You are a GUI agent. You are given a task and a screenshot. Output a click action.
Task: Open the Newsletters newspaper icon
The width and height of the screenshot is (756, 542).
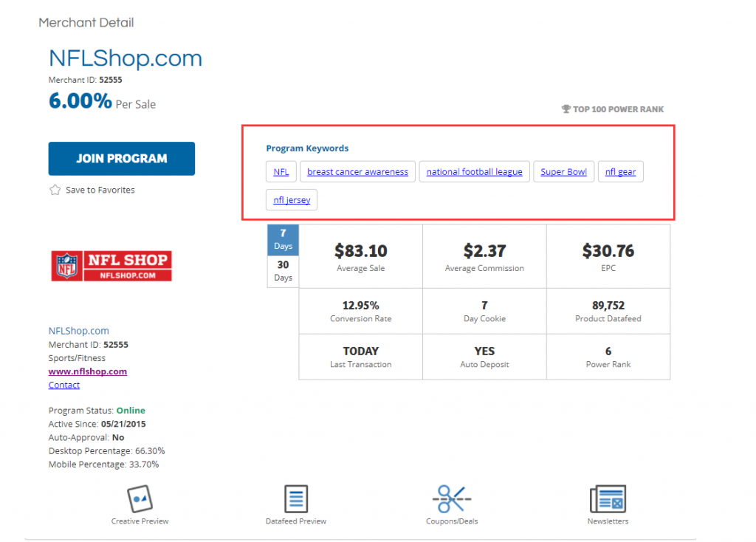[608, 498]
